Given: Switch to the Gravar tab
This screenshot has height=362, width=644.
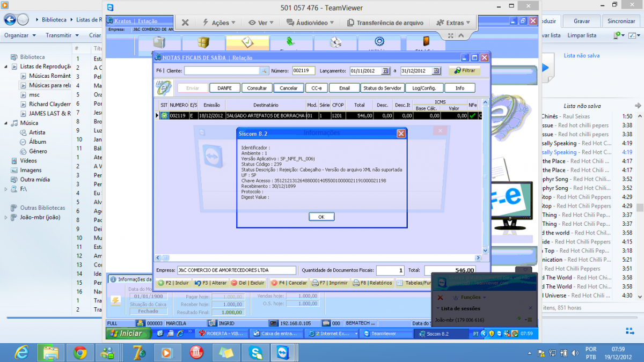Looking at the screenshot, I should click(x=582, y=21).
